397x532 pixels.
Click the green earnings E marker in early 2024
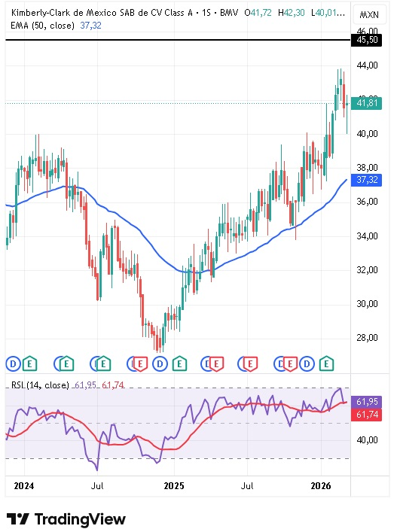point(29,364)
